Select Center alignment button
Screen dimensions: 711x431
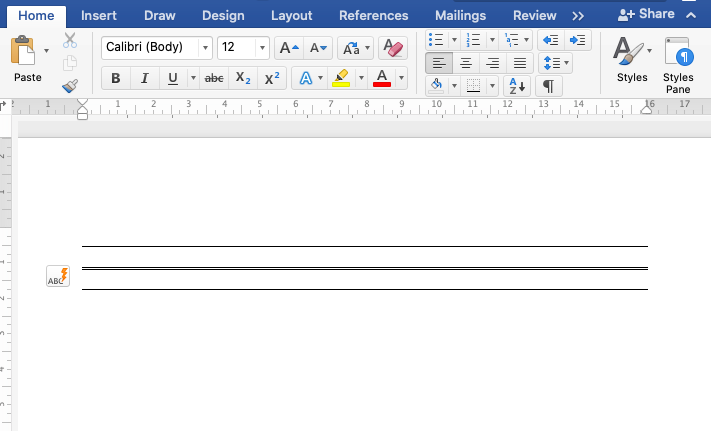coord(466,63)
